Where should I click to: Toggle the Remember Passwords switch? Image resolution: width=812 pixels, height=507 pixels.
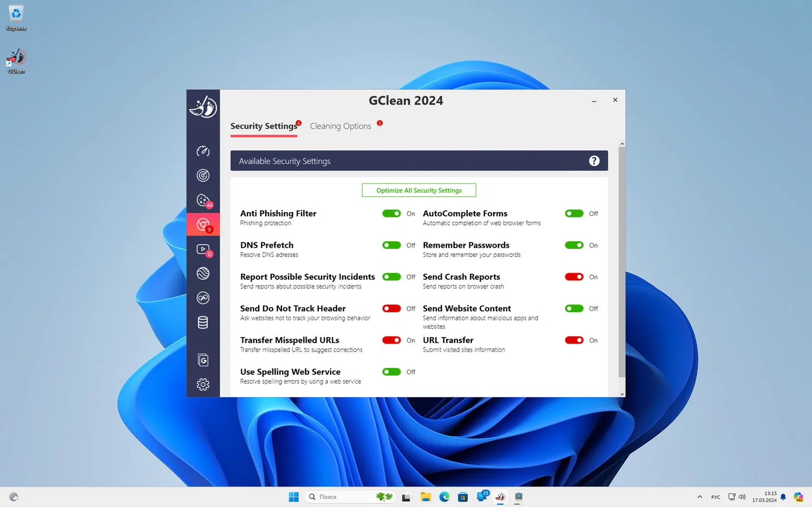coord(574,245)
